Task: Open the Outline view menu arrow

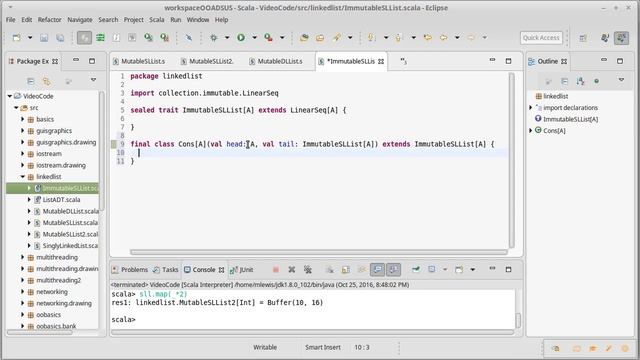Action: coord(621,80)
